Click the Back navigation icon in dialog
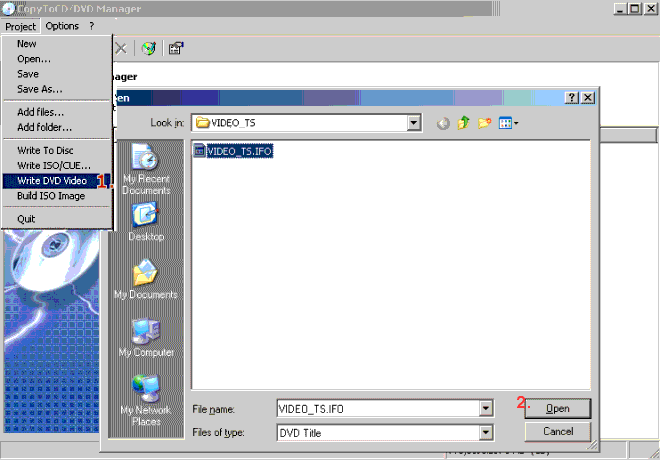The image size is (660, 460). (443, 123)
